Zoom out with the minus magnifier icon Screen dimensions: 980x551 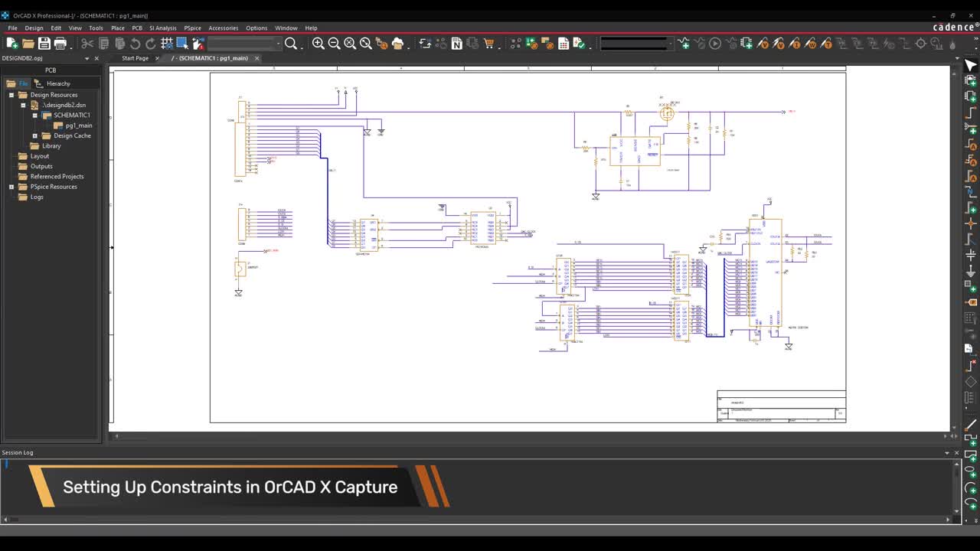pyautogui.click(x=334, y=44)
